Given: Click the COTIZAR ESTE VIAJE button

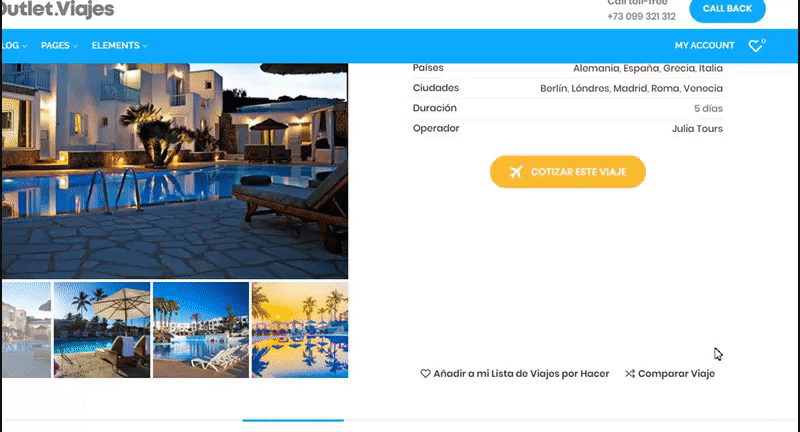Looking at the screenshot, I should click(567, 172).
